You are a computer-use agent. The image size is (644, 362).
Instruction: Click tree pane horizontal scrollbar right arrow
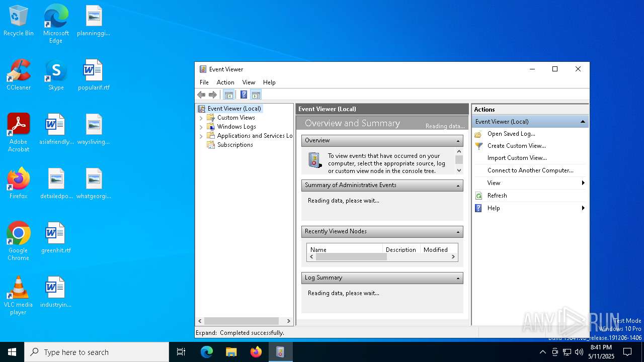click(288, 321)
